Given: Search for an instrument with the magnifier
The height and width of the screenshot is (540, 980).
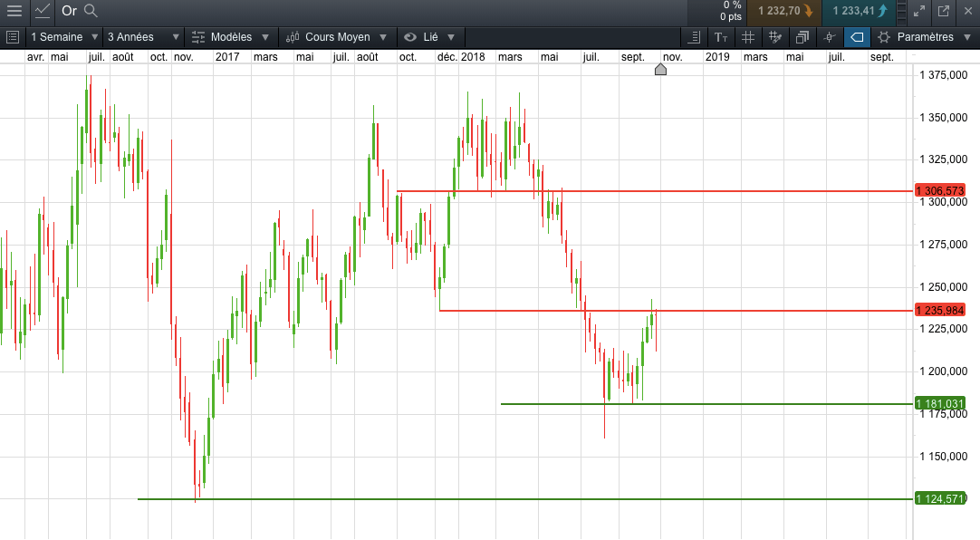Looking at the screenshot, I should point(91,11).
